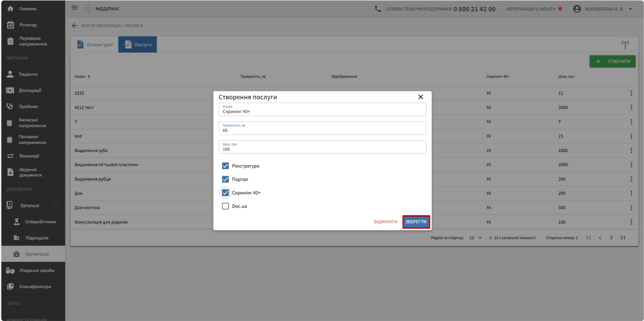
Task: Close the Створення послуги dialog
Action: 421,97
